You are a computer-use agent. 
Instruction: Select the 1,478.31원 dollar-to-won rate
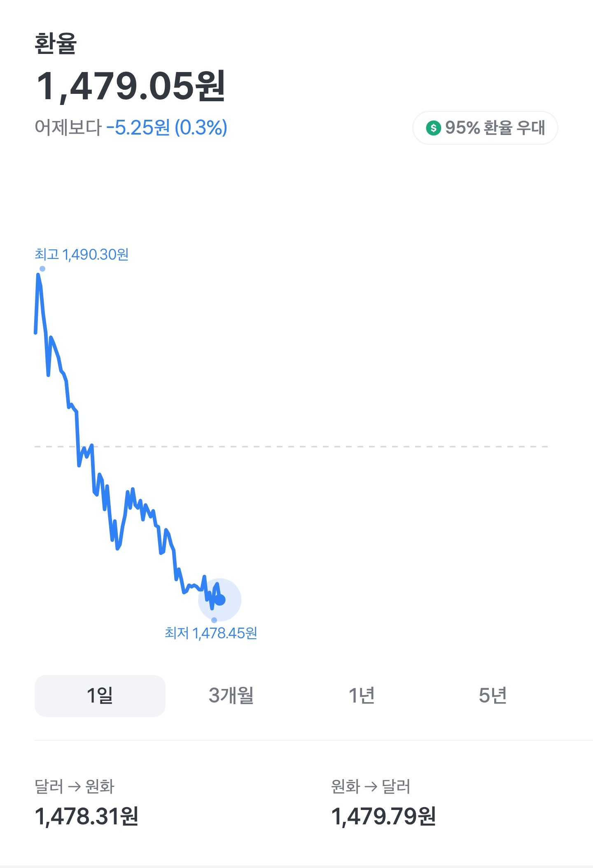86,816
